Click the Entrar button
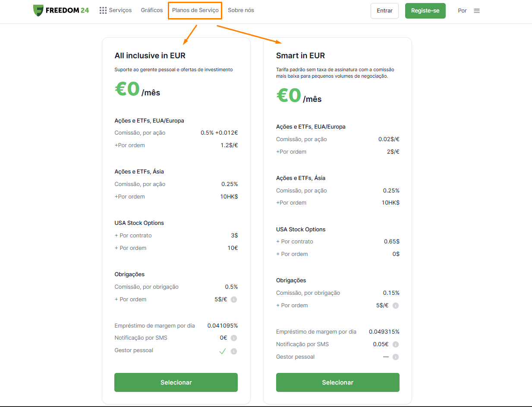Image resolution: width=532 pixels, height=407 pixels. (x=384, y=11)
